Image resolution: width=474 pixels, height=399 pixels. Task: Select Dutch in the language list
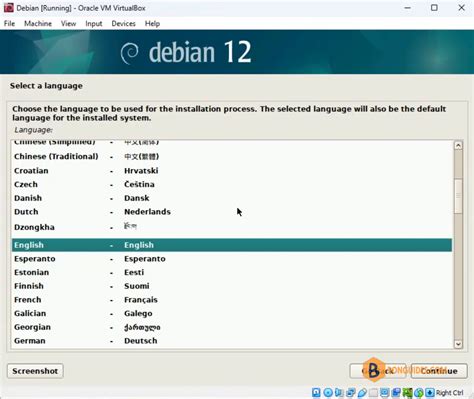[232, 212]
